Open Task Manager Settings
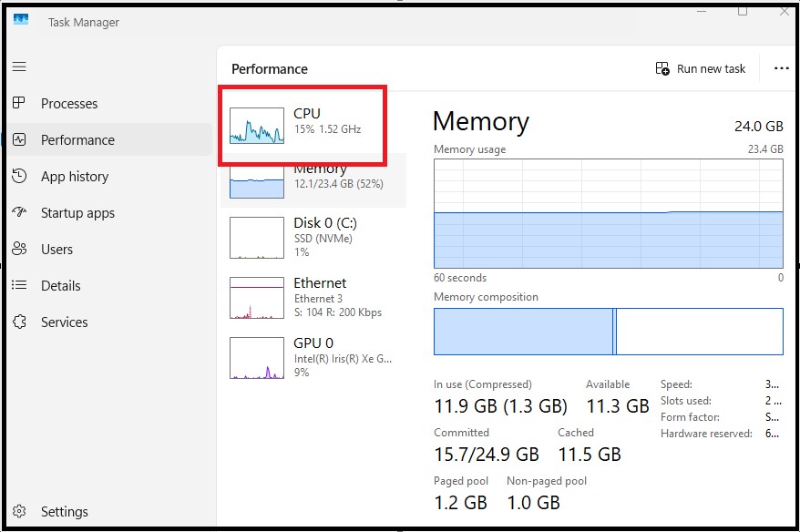Image resolution: width=800 pixels, height=532 pixels. coord(64,511)
